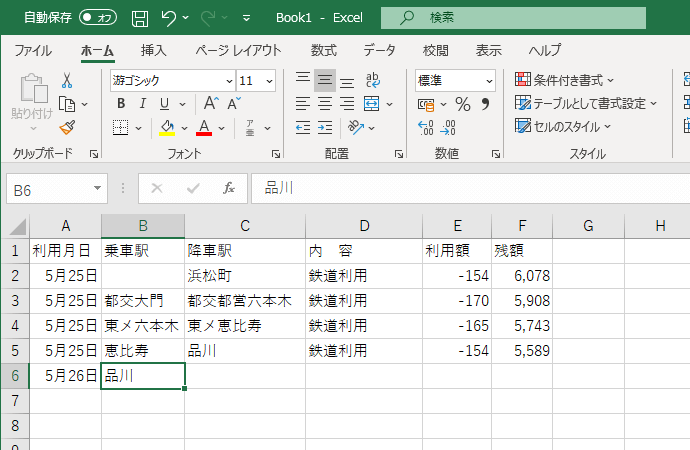
Task: Decrease font size with smaller A icon
Action: click(x=234, y=104)
